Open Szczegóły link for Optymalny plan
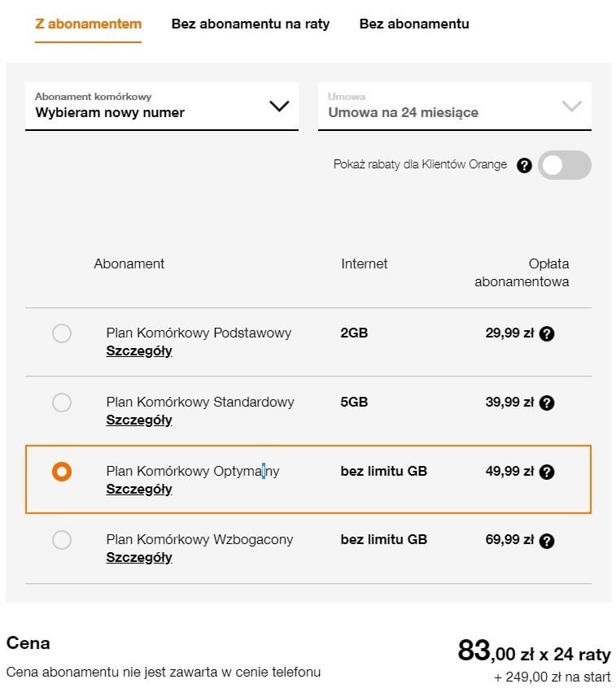The image size is (616, 688). pos(139,489)
